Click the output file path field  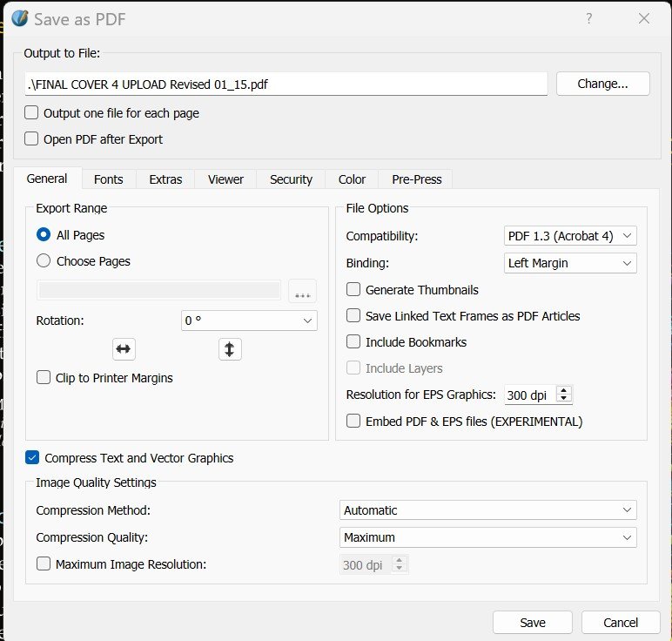pos(286,84)
